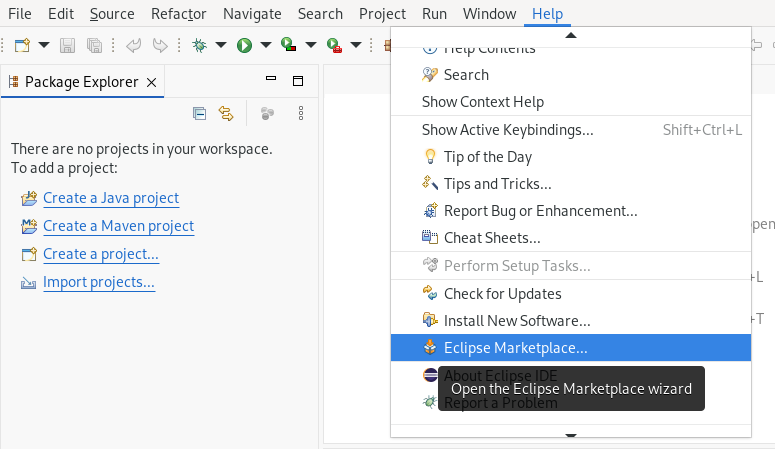Click the Debug bug icon
Viewport: 775px width, 449px height.
pos(200,45)
